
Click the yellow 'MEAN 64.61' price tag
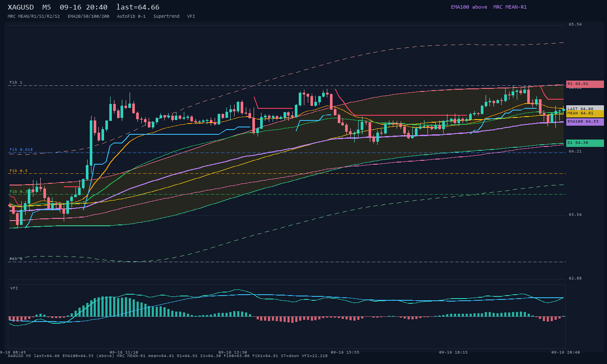585,113
